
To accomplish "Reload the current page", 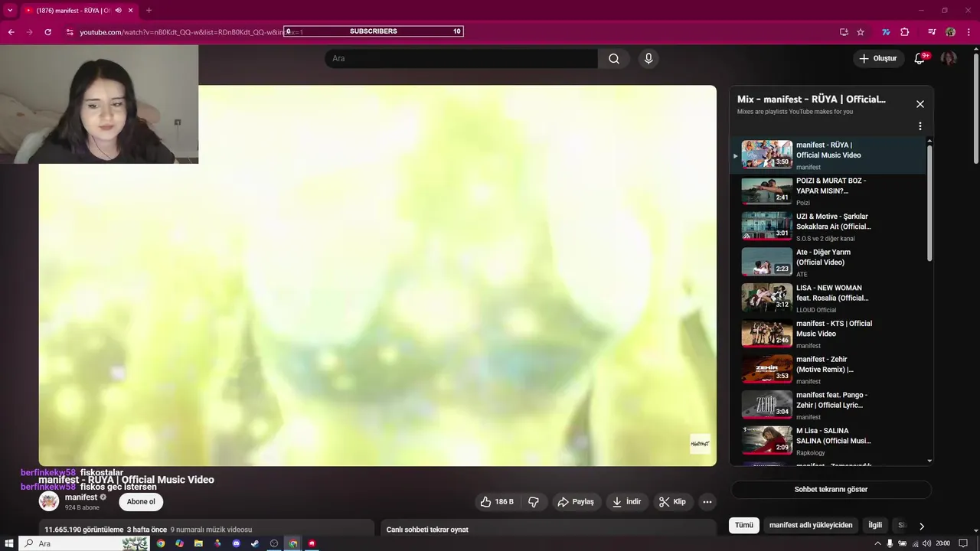I will point(47,32).
